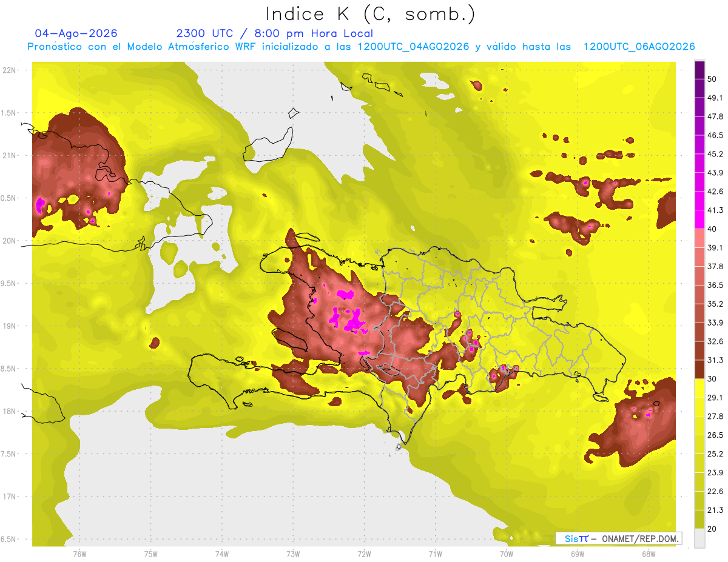The height and width of the screenshot is (562, 728).
Task: Click the '21N' latitude label
Action: pos(10,155)
